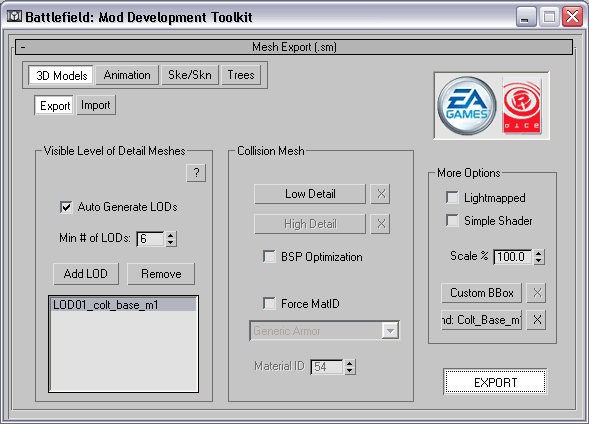589x424 pixels.
Task: Clear the High Detail collision mesh
Action: click(x=380, y=224)
